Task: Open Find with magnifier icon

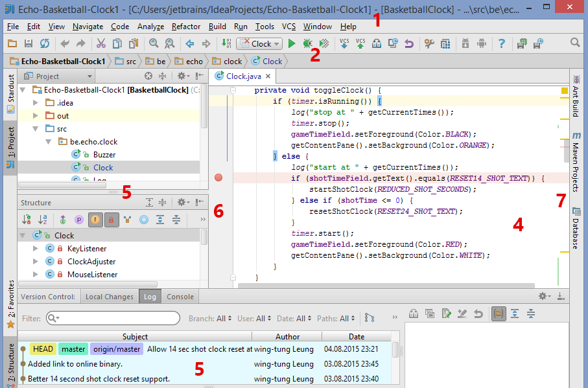Action: pos(154,43)
